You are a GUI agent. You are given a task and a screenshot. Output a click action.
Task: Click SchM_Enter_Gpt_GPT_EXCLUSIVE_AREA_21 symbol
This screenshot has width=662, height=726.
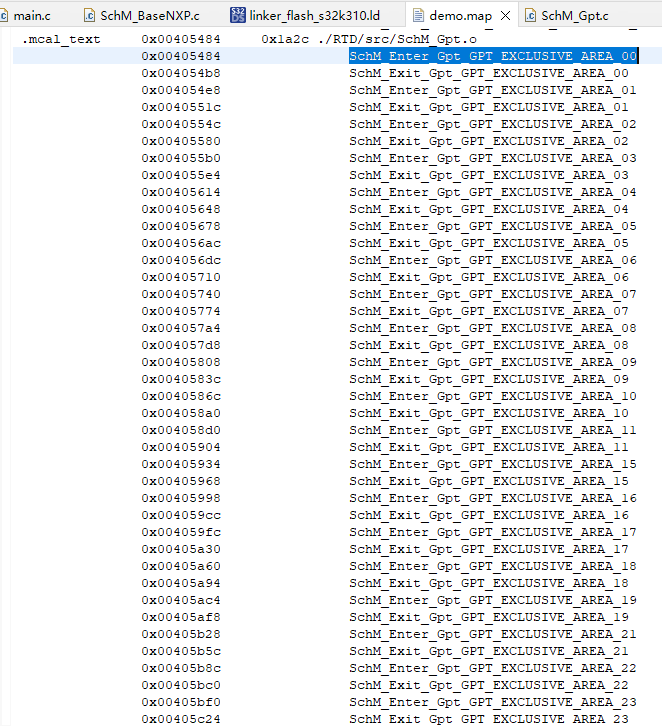[493, 634]
